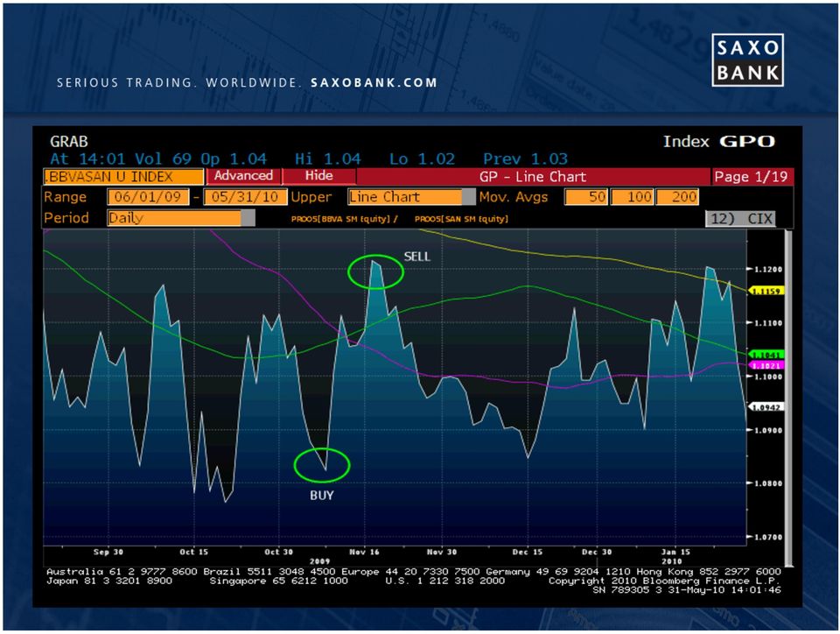Click the Nov 30 date axis label

pyautogui.click(x=442, y=552)
